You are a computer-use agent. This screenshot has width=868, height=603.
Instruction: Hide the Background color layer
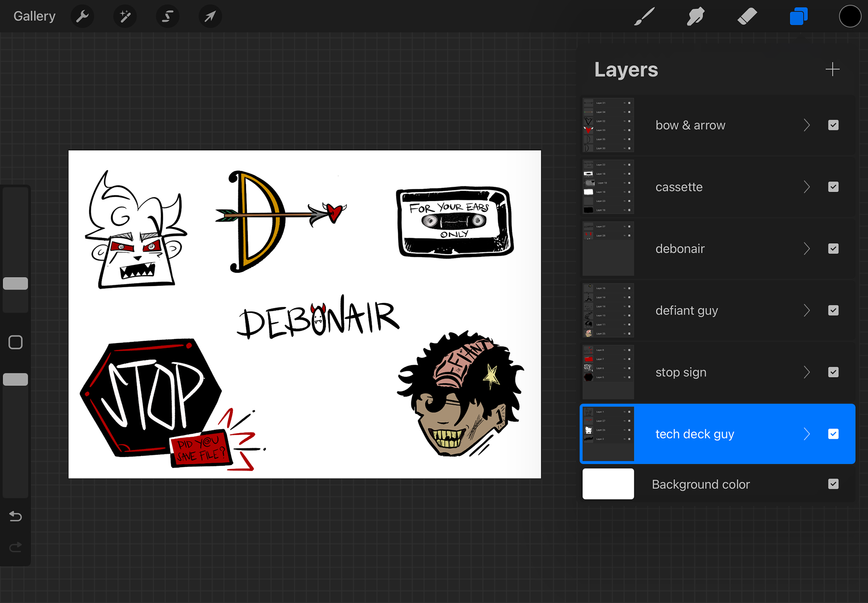pyautogui.click(x=833, y=484)
